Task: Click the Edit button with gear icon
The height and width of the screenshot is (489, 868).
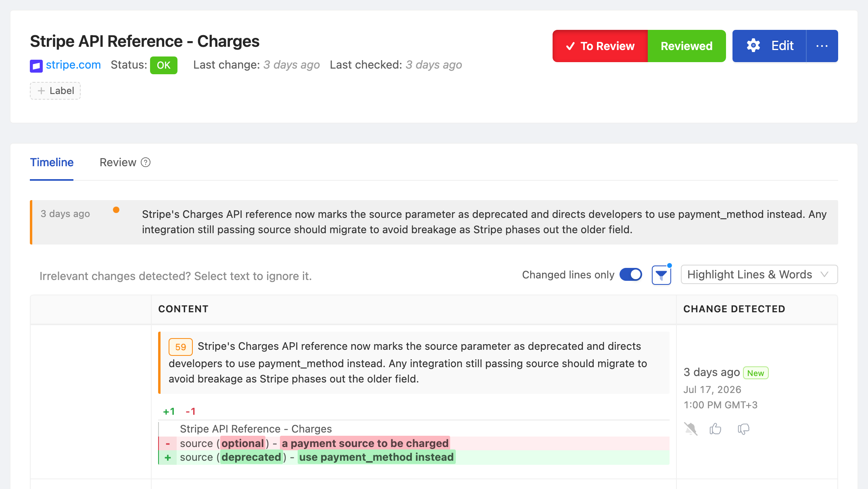Action: coord(769,46)
